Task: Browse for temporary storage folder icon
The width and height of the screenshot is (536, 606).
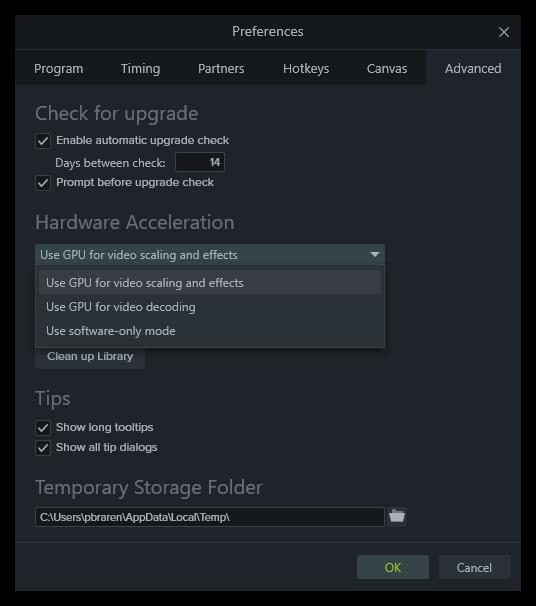Action: pos(397,516)
